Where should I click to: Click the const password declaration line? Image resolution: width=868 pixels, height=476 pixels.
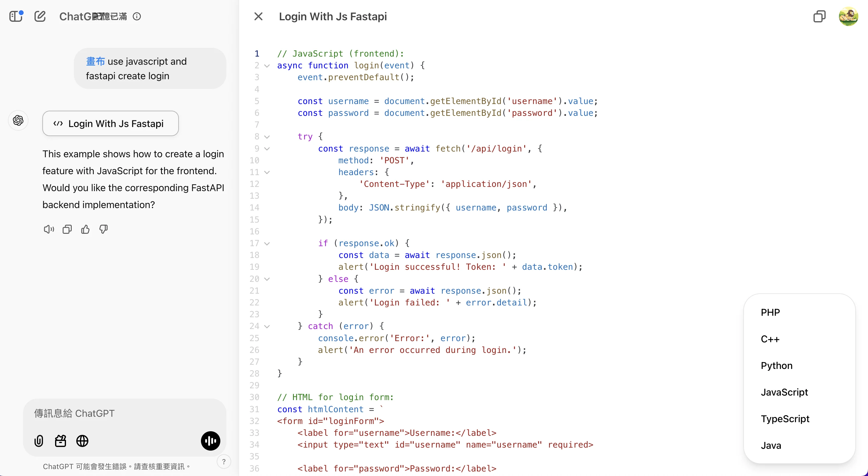pyautogui.click(x=448, y=113)
